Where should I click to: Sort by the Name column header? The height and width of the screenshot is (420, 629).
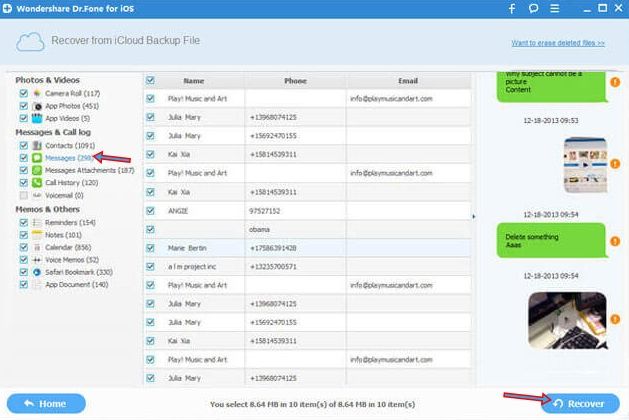pos(194,81)
